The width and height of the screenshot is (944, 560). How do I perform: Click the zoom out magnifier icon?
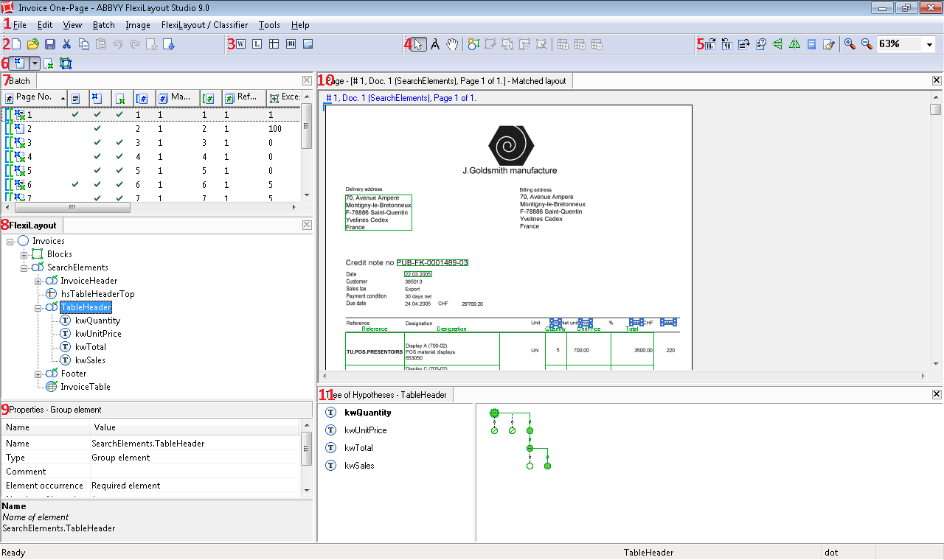[x=867, y=44]
